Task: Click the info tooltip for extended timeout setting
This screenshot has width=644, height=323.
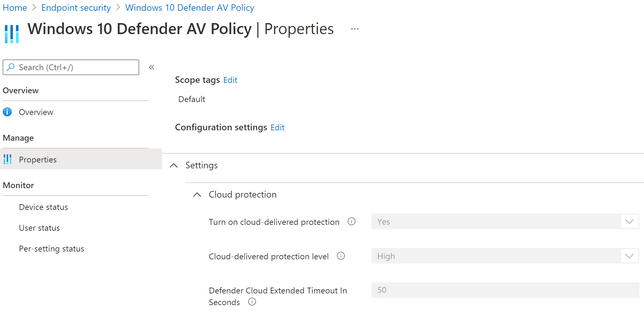Action: (x=252, y=302)
